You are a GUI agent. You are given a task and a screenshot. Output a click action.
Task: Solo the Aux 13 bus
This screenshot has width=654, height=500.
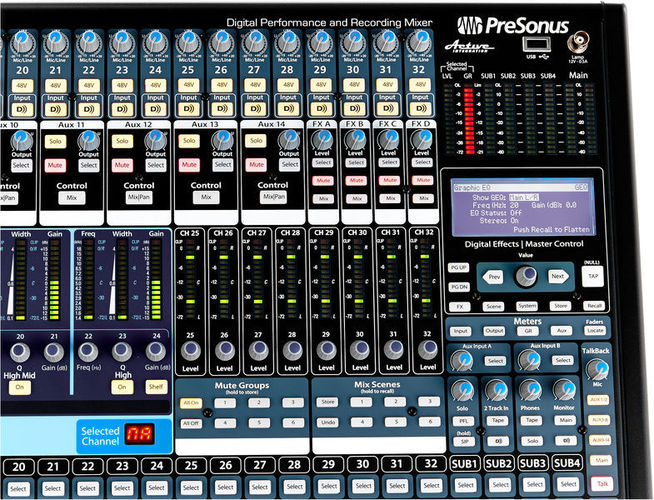pos(189,141)
